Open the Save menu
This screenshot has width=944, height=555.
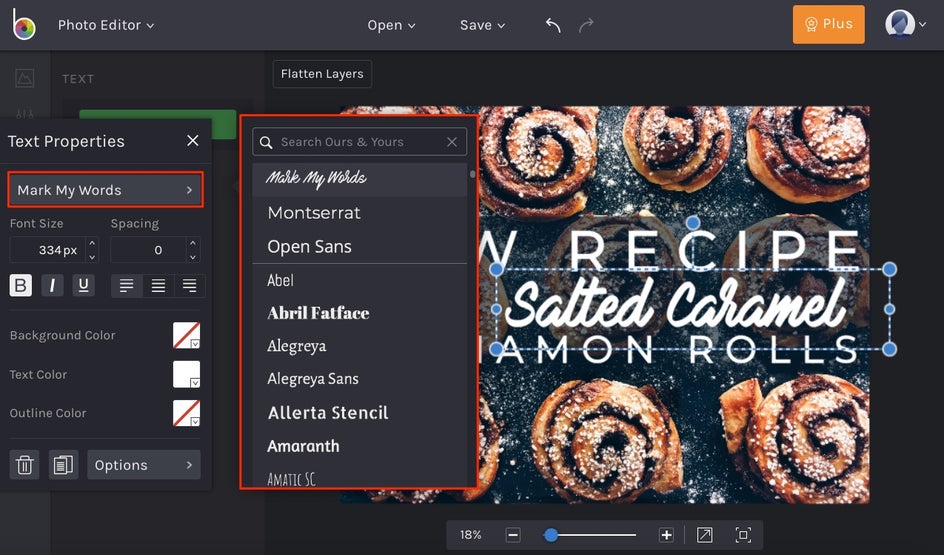(x=482, y=25)
